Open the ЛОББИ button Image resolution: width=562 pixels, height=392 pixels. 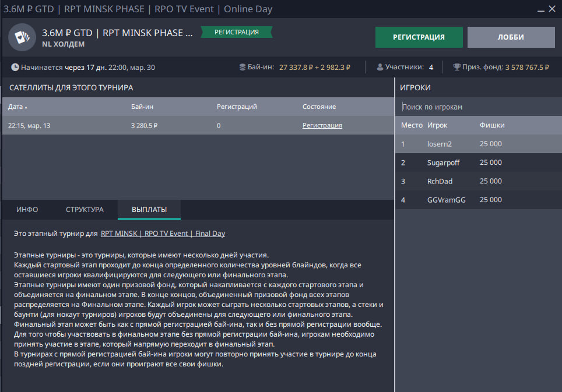coord(510,37)
